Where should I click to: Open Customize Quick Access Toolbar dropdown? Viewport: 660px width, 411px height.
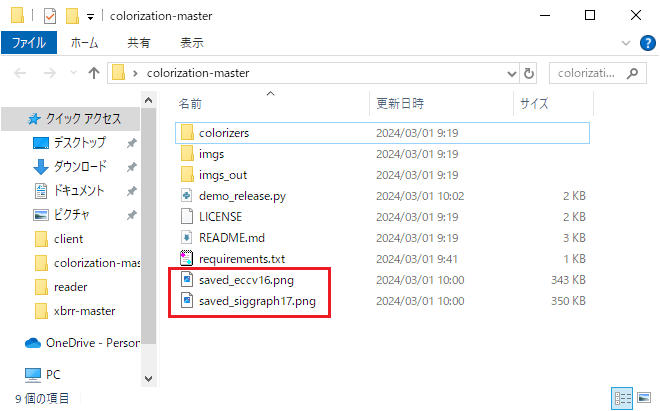tap(90, 17)
